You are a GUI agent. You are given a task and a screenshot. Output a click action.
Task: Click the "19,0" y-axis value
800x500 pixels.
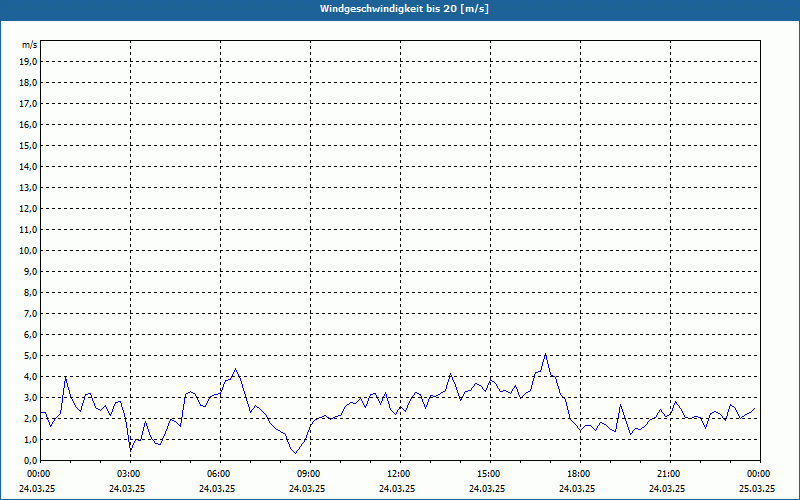[x=28, y=62]
